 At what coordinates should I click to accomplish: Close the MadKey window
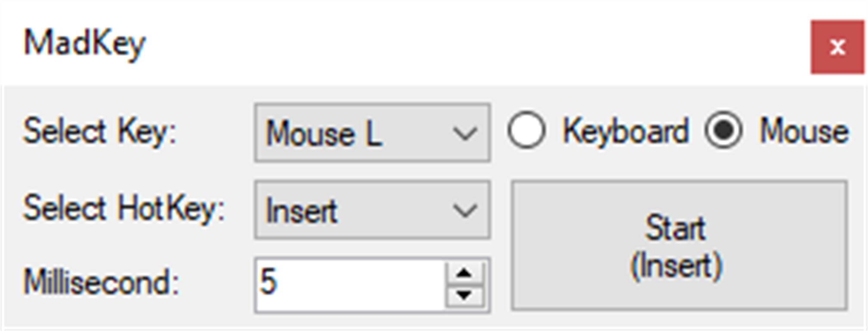click(837, 47)
